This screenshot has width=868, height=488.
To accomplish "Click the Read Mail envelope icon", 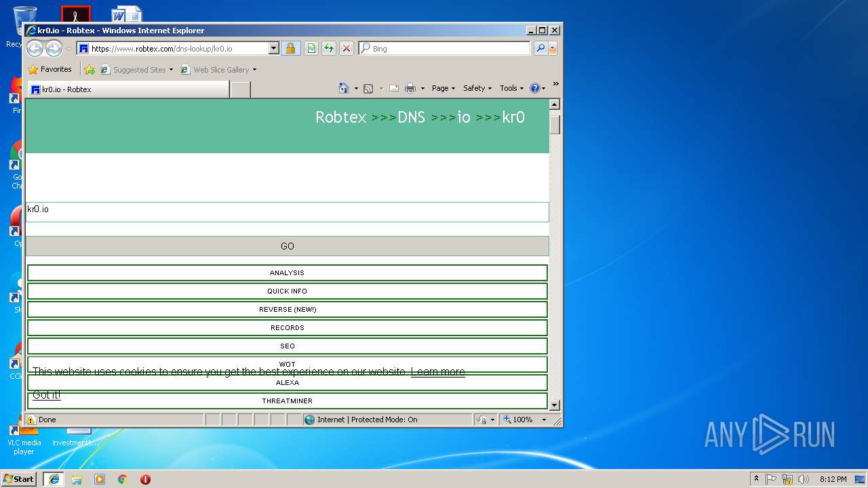I will [x=393, y=88].
